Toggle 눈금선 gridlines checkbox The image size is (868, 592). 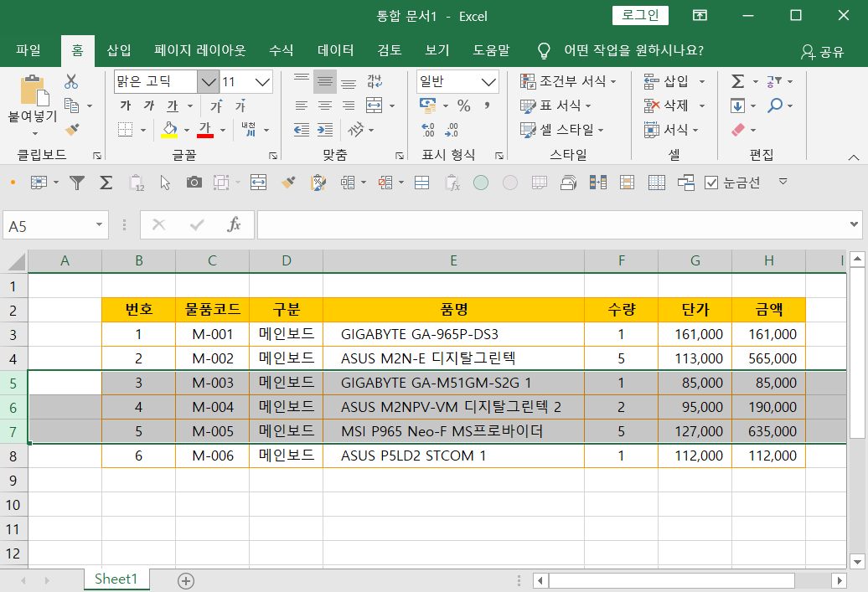click(711, 183)
